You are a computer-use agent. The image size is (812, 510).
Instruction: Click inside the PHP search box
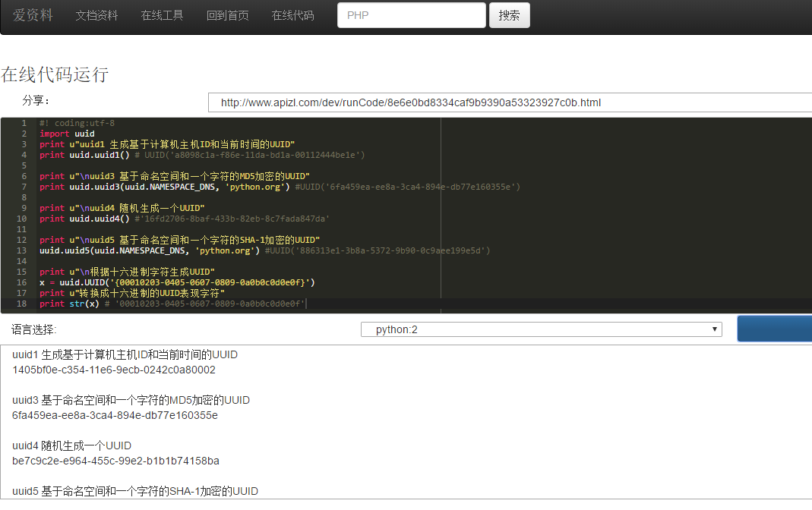411,15
